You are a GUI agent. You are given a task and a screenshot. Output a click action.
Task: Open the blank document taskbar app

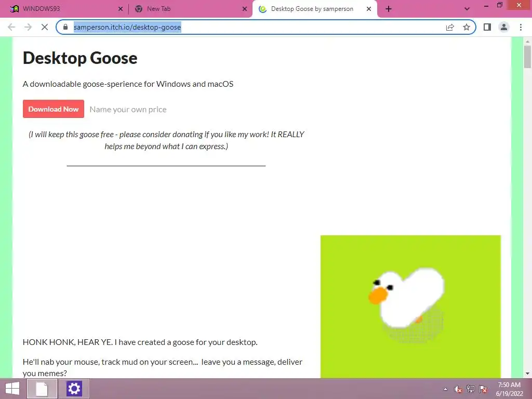(42, 389)
